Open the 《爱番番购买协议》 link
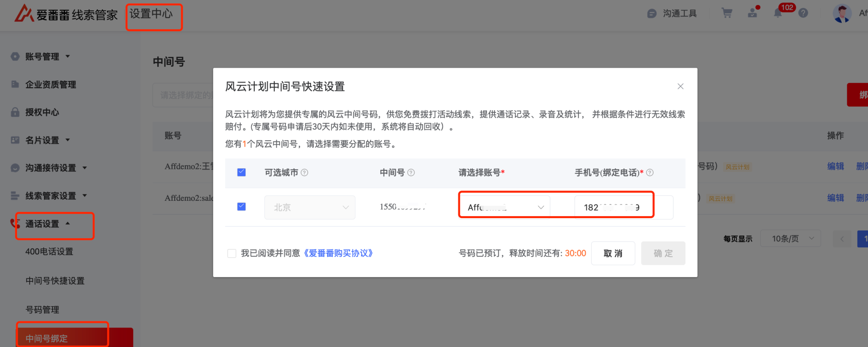 coord(338,253)
